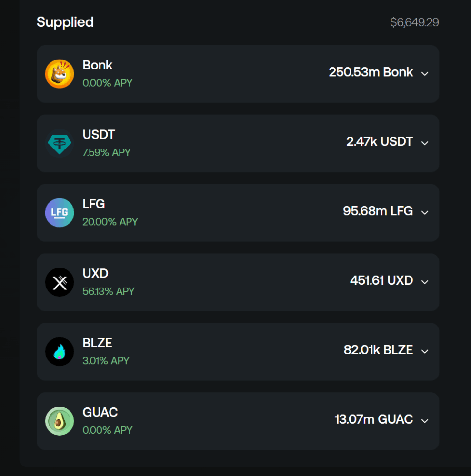Click the Supplied section heading
The width and height of the screenshot is (471, 476).
pos(65,22)
